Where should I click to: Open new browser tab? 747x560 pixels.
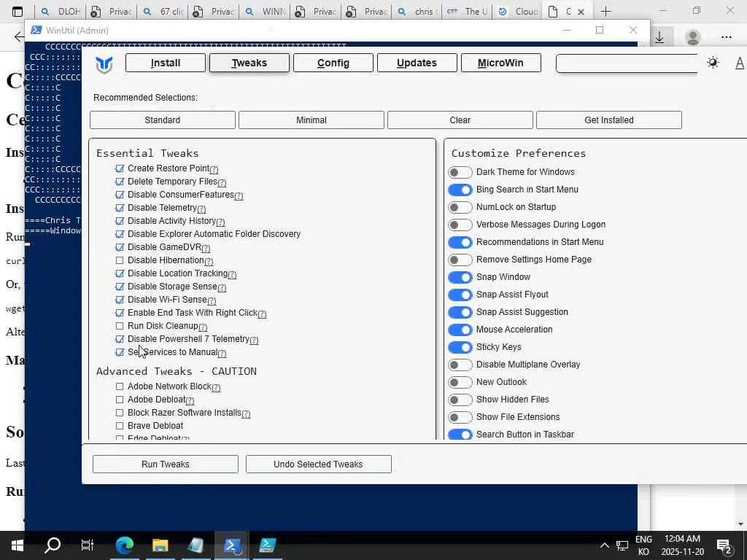pyautogui.click(x=605, y=11)
